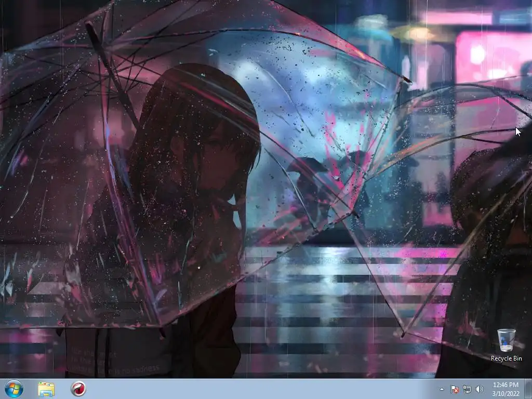The height and width of the screenshot is (399, 532).
Task: Open the clock showing 12:46 PM
Action: tap(506, 389)
